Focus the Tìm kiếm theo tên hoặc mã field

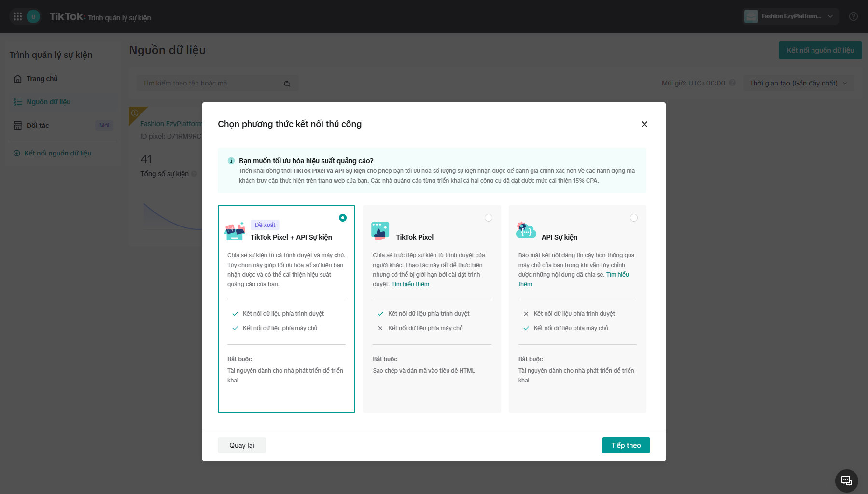tap(217, 83)
